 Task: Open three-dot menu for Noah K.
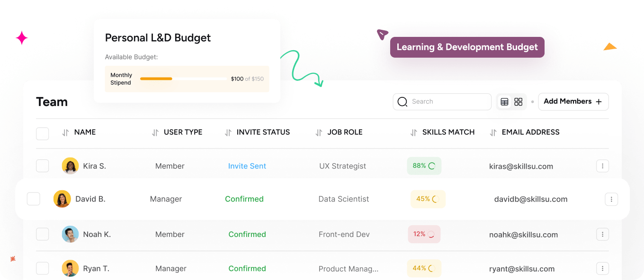point(602,234)
